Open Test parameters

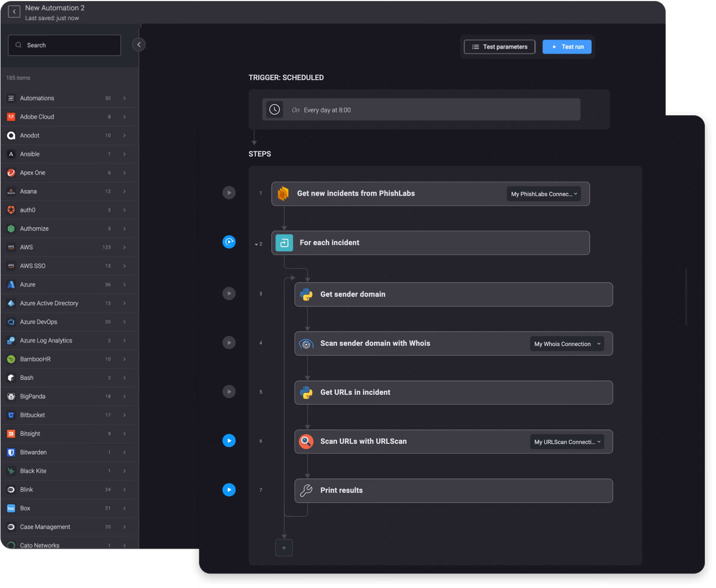pyautogui.click(x=499, y=47)
